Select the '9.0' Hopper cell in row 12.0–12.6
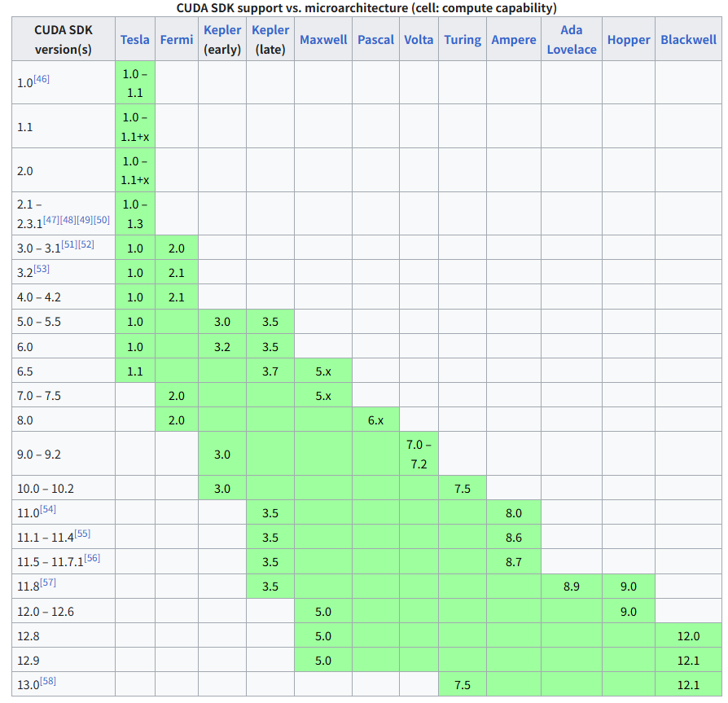Screen dimensions: 728x703 (629, 611)
